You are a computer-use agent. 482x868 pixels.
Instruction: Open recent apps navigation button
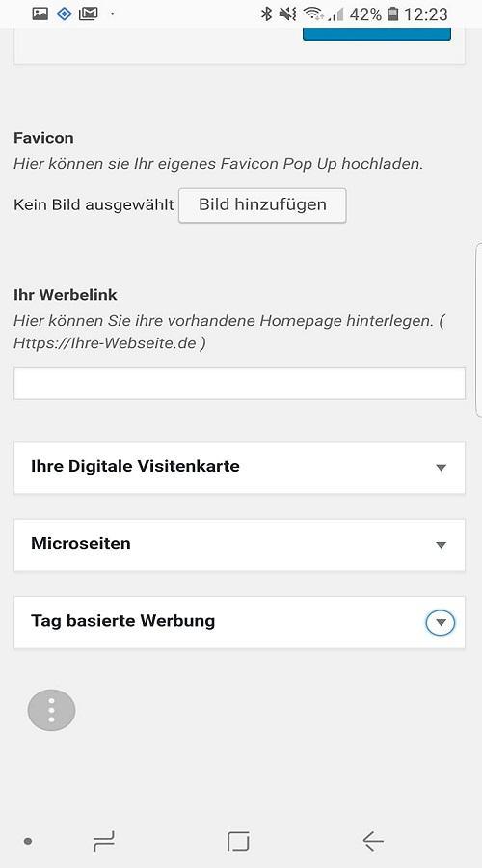[104, 841]
